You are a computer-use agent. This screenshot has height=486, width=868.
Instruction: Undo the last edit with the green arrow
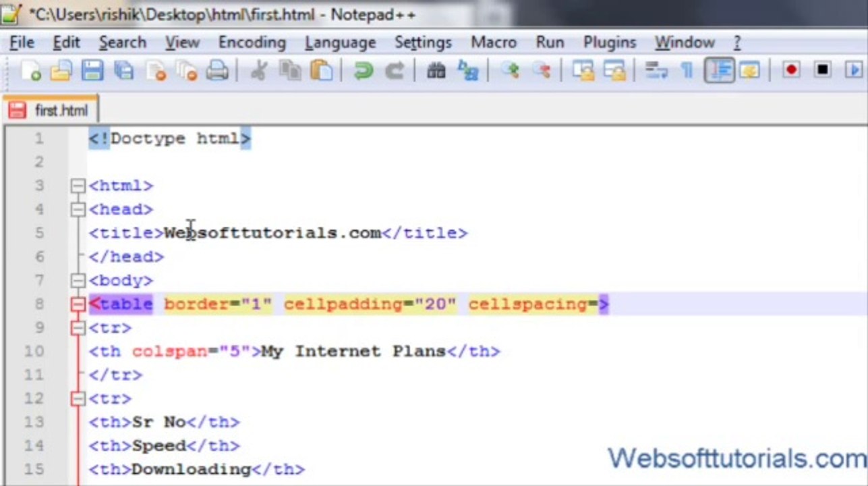point(364,70)
